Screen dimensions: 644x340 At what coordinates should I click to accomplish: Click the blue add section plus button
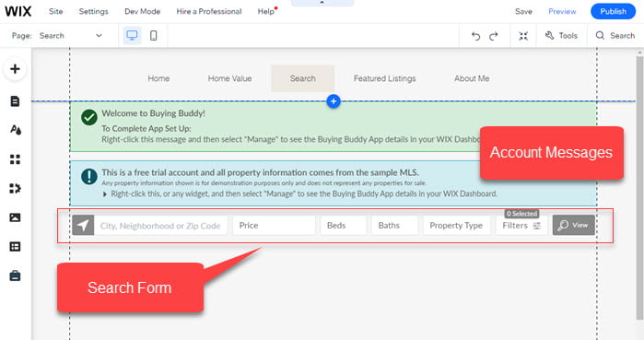coord(334,101)
